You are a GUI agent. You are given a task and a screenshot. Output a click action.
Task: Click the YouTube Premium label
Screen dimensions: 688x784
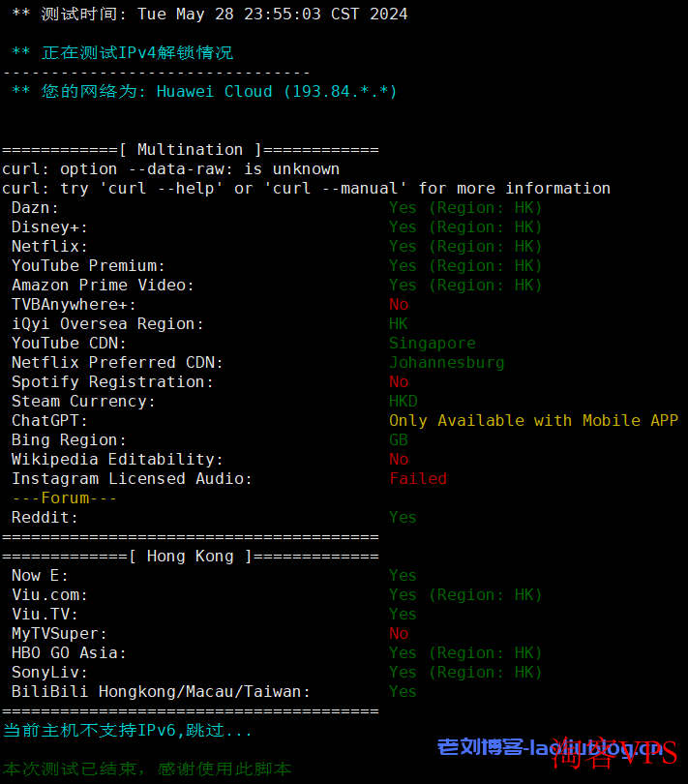(88, 265)
